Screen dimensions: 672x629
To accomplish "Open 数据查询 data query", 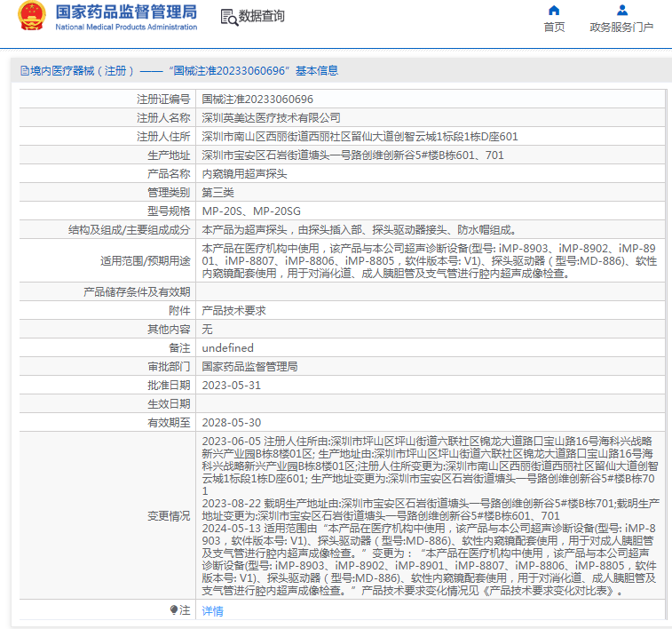I will tap(261, 16).
